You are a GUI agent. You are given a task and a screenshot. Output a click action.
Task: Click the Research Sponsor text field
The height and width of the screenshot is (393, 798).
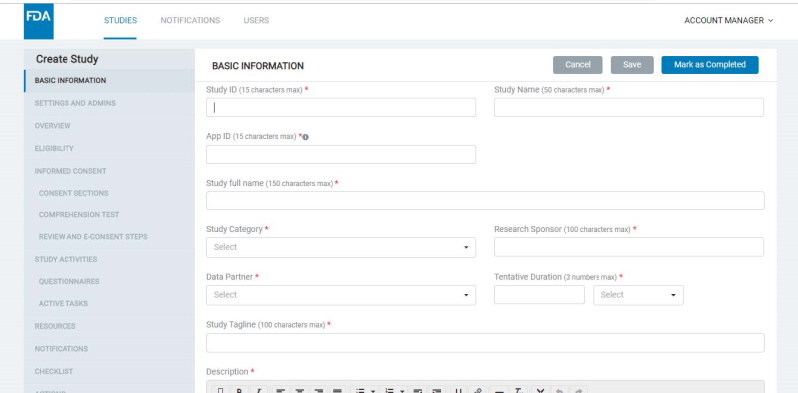point(629,247)
